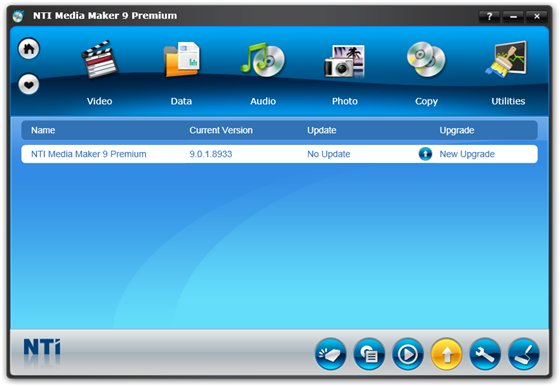The height and width of the screenshot is (386, 560).
Task: Open the Photo camera category
Action: click(345, 61)
